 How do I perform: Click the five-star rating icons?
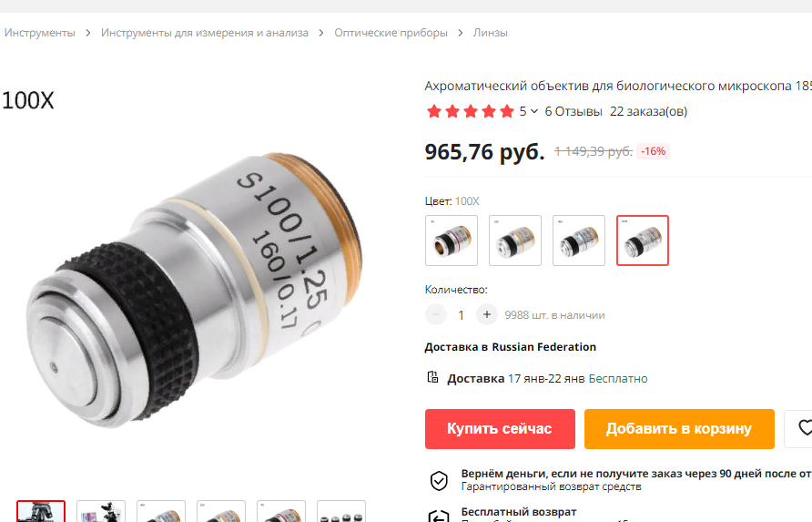click(471, 111)
